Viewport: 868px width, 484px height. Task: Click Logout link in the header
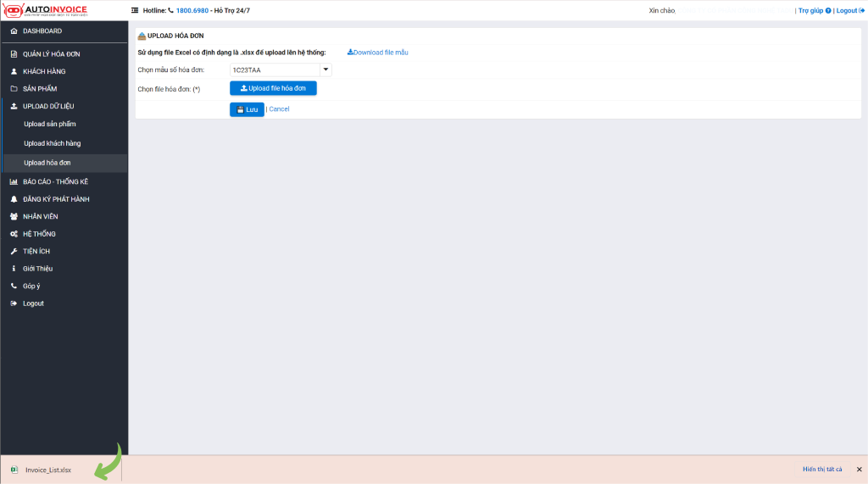coord(850,10)
